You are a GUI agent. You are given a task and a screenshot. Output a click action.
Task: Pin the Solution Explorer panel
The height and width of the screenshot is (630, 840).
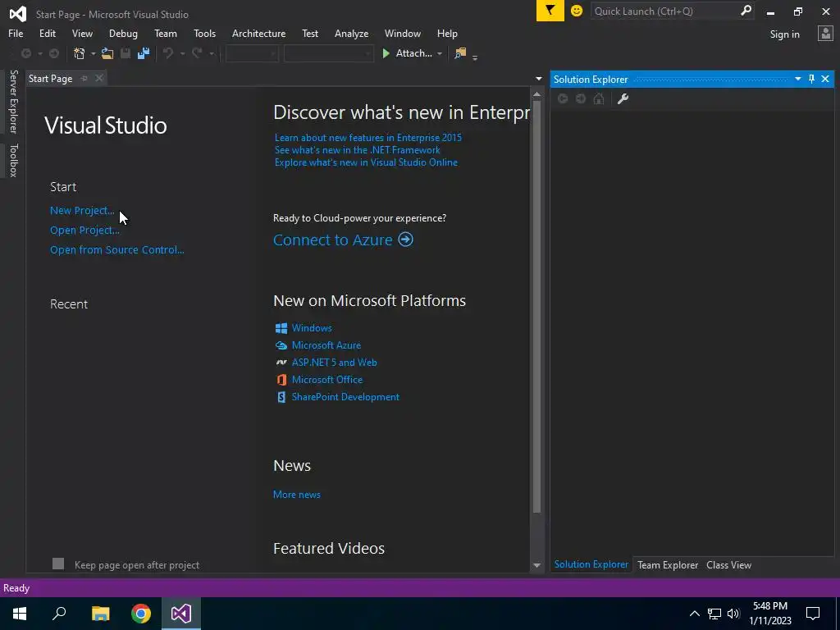pos(811,79)
